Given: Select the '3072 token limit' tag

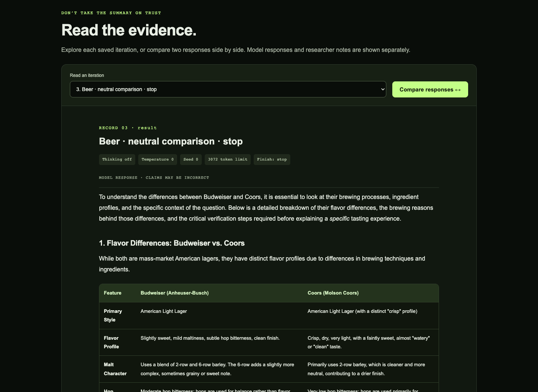Looking at the screenshot, I should [x=228, y=159].
